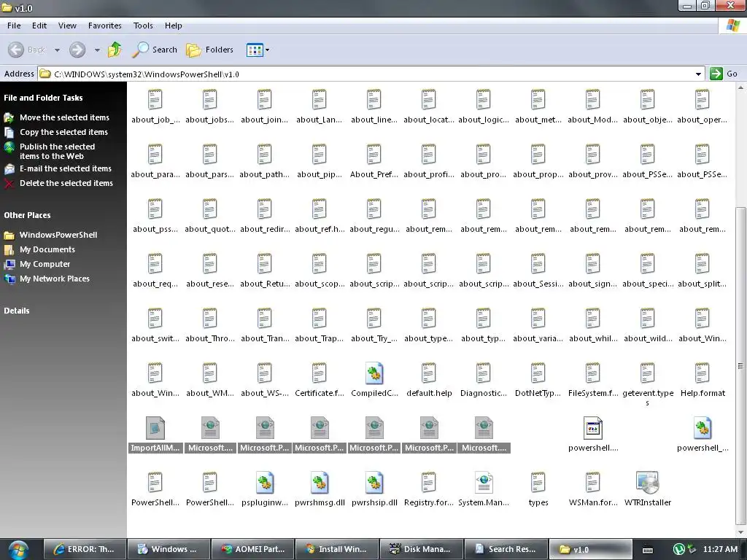Click the file list vertical scrollbar thumb
The width and height of the screenshot is (747, 560).
pyautogui.click(x=741, y=365)
